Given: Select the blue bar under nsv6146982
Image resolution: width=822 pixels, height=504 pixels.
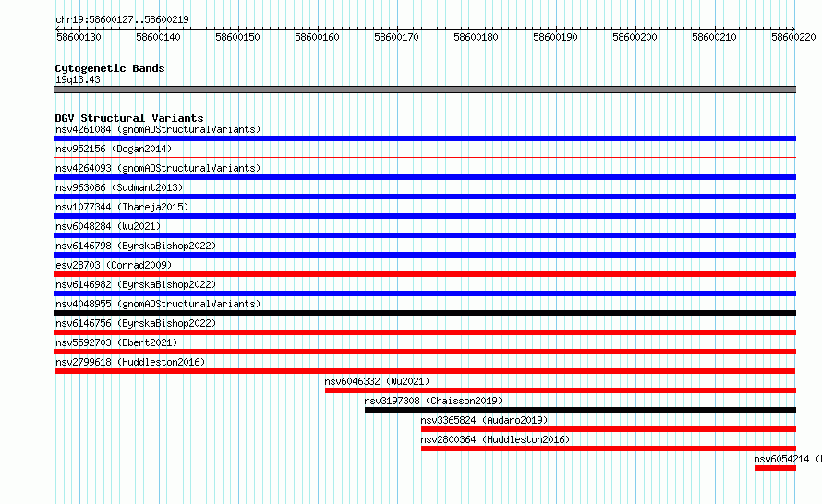Looking at the screenshot, I should tap(425, 294).
